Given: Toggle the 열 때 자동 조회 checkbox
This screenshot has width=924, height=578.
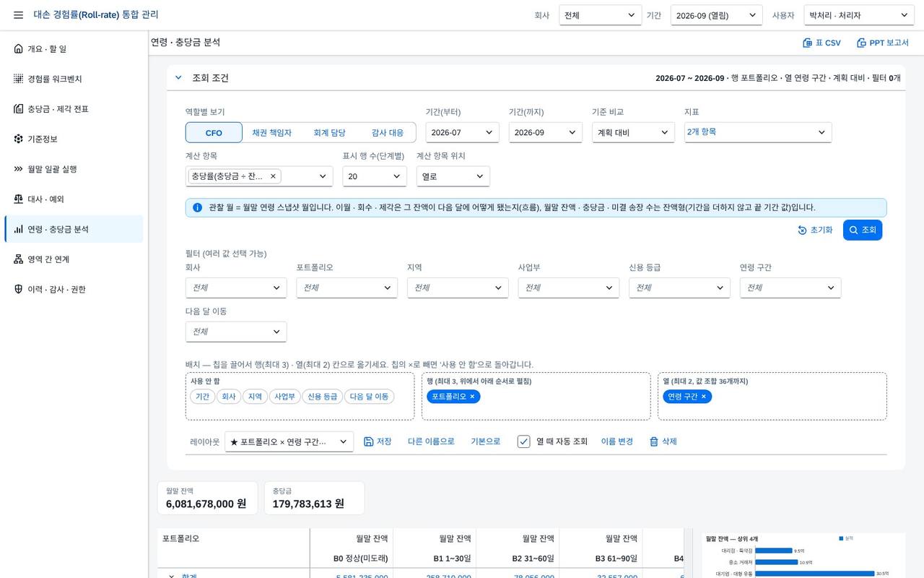Looking at the screenshot, I should (524, 441).
